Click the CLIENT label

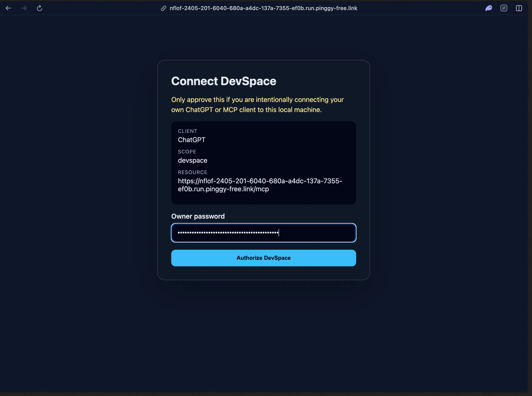tap(188, 131)
